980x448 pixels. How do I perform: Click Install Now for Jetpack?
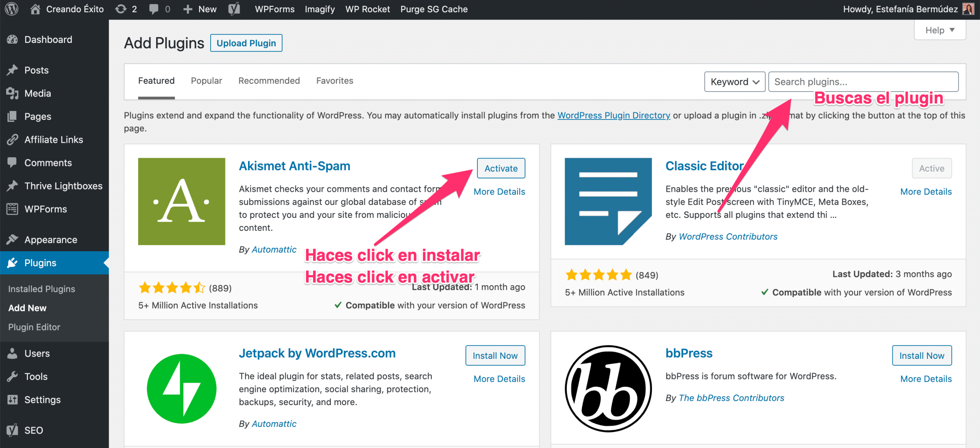(495, 355)
